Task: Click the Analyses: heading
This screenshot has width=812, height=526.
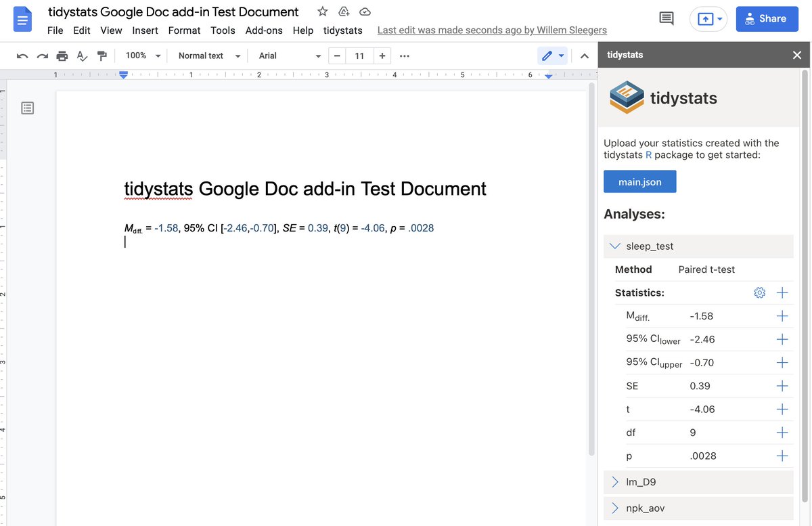Action: (x=634, y=214)
